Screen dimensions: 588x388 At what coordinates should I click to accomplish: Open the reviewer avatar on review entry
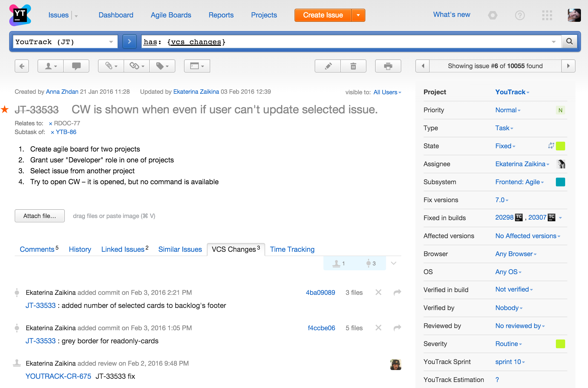click(x=396, y=364)
